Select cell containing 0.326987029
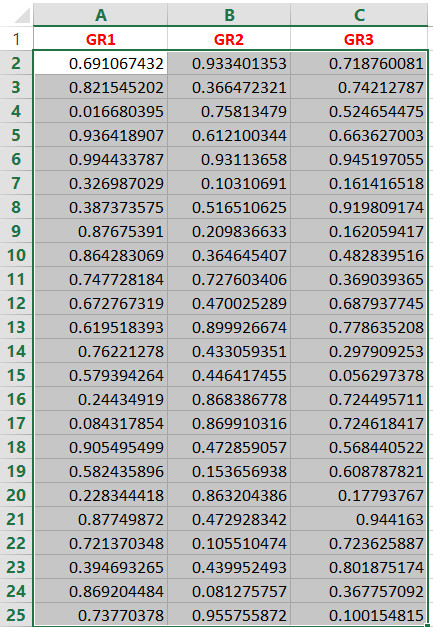The width and height of the screenshot is (433, 627). click(100, 183)
